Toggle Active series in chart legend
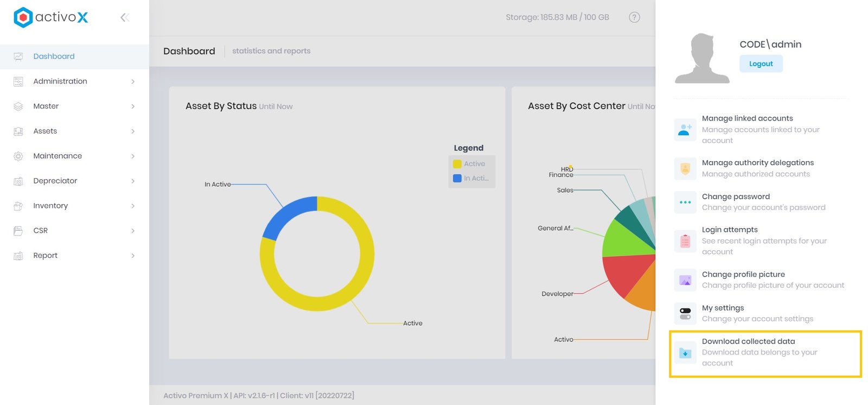Viewport: 868px width, 405px height. click(470, 164)
